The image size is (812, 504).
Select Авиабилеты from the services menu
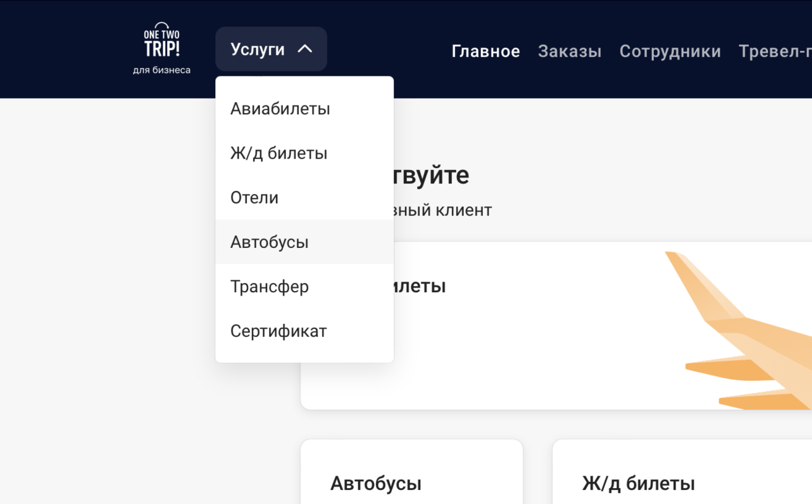coord(304,109)
